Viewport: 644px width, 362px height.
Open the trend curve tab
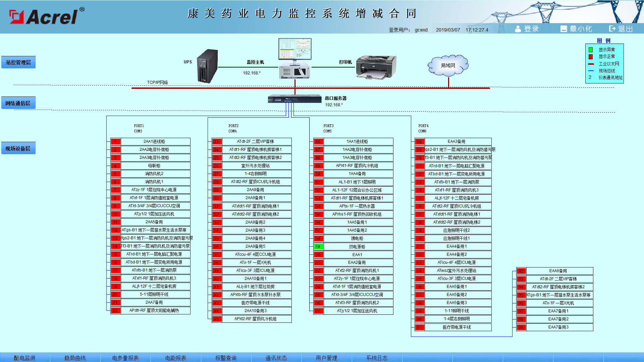(x=75, y=358)
